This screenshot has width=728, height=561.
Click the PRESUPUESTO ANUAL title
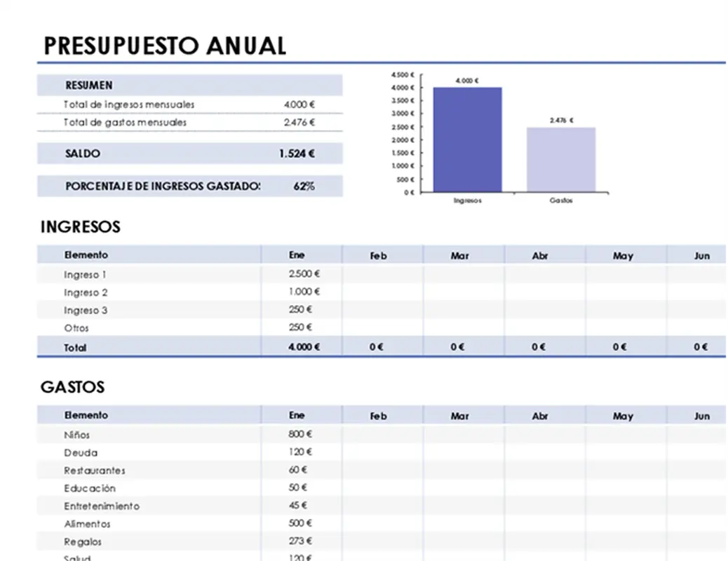[x=165, y=46]
